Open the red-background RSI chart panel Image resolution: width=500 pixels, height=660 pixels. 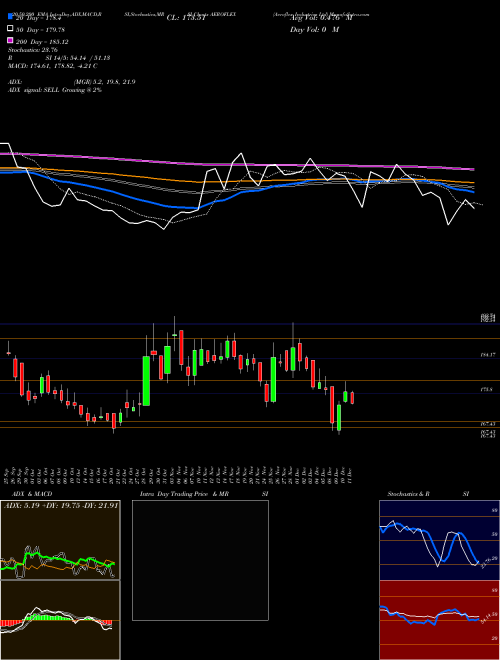coord(439,620)
